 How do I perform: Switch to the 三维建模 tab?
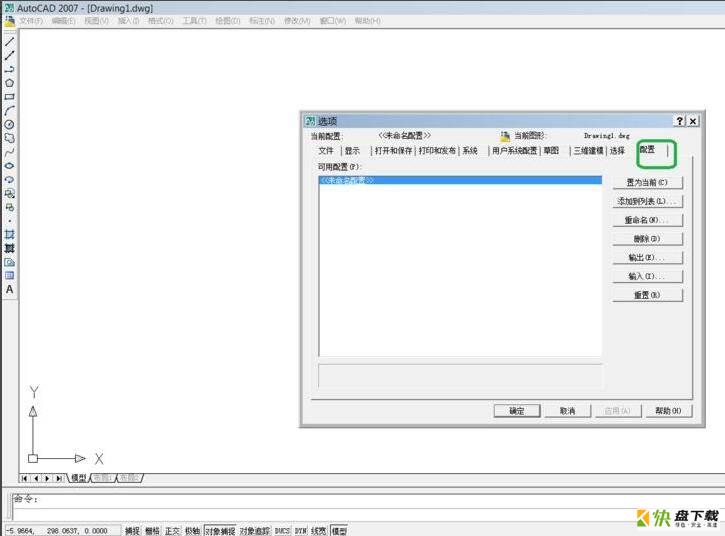pos(588,151)
